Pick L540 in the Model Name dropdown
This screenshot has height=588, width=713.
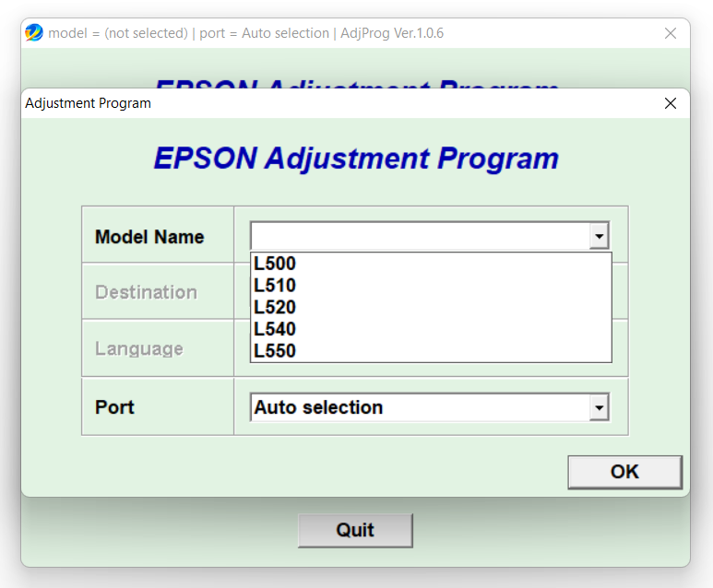431,329
